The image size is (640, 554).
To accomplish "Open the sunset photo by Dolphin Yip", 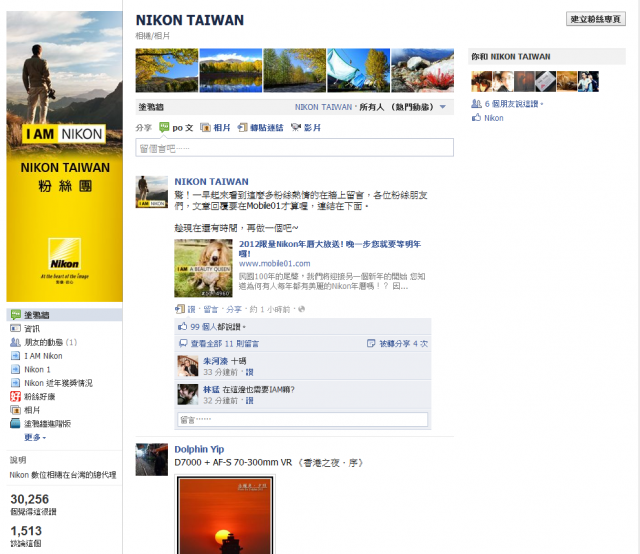I will 225,515.
